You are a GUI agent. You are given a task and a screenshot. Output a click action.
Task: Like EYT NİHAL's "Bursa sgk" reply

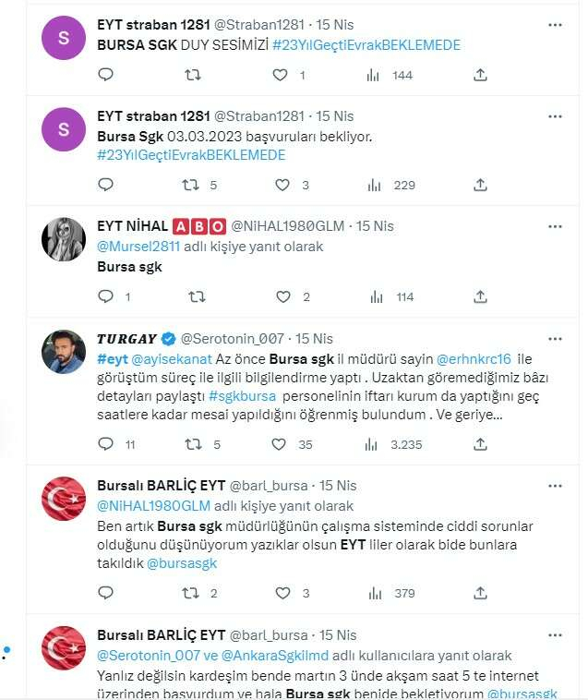tap(284, 296)
